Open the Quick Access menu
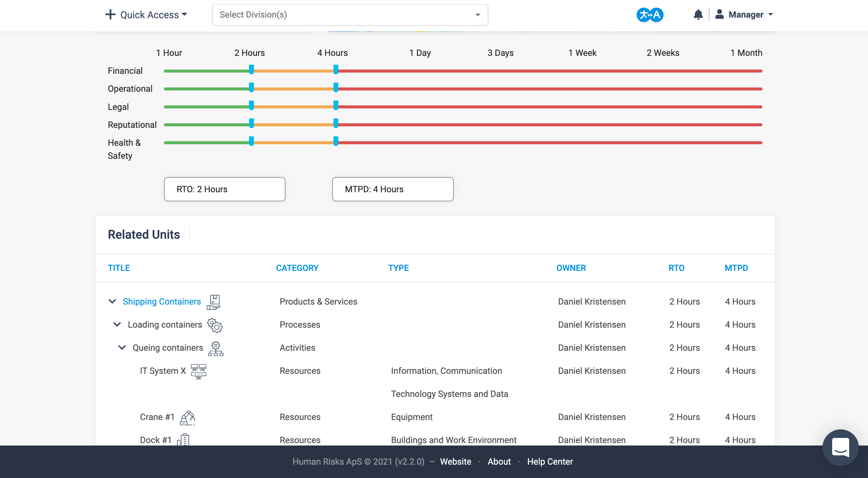This screenshot has width=868, height=478. point(146,15)
